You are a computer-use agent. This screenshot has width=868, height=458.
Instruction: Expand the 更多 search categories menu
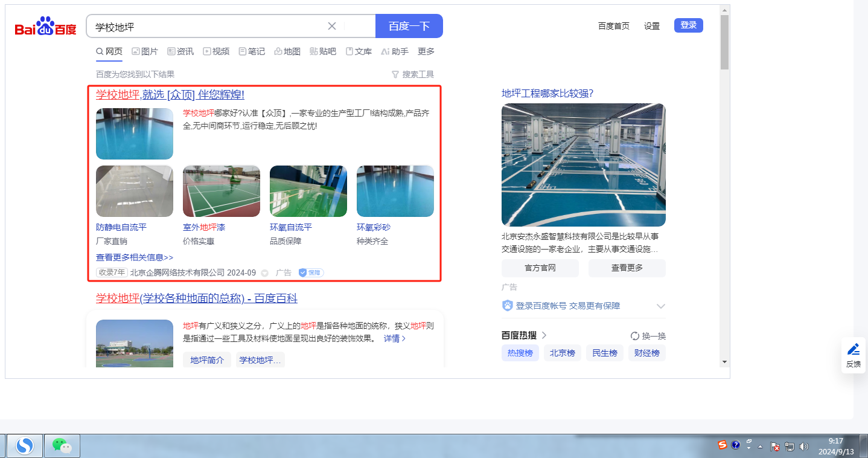click(426, 51)
